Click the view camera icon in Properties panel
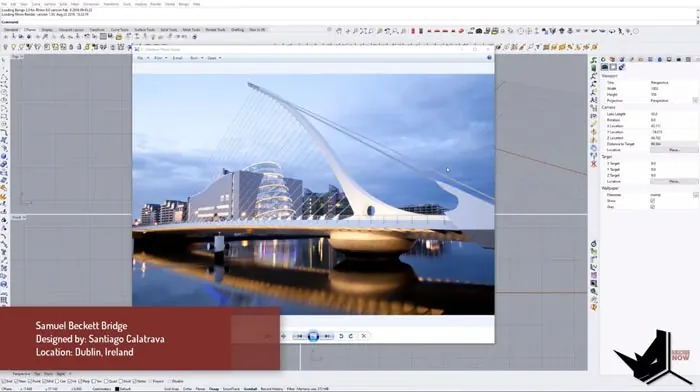 pyautogui.click(x=604, y=67)
